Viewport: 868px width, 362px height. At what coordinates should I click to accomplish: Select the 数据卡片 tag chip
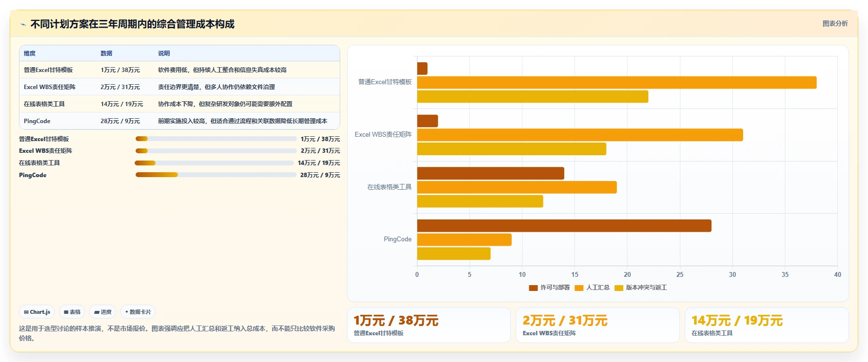(138, 312)
